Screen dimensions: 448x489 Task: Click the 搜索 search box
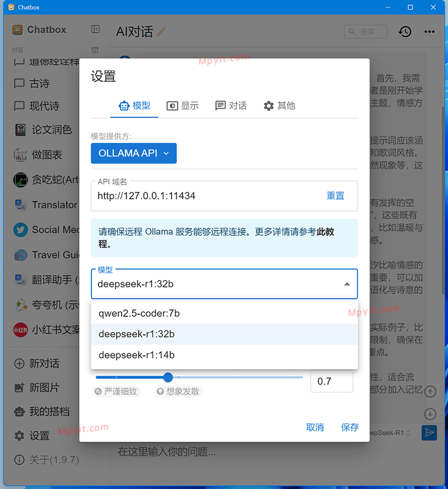click(x=366, y=31)
